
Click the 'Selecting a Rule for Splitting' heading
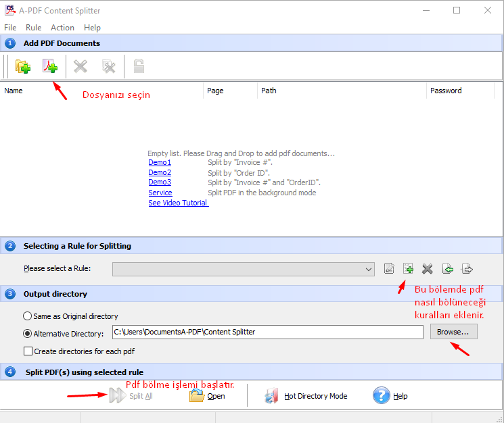click(77, 246)
